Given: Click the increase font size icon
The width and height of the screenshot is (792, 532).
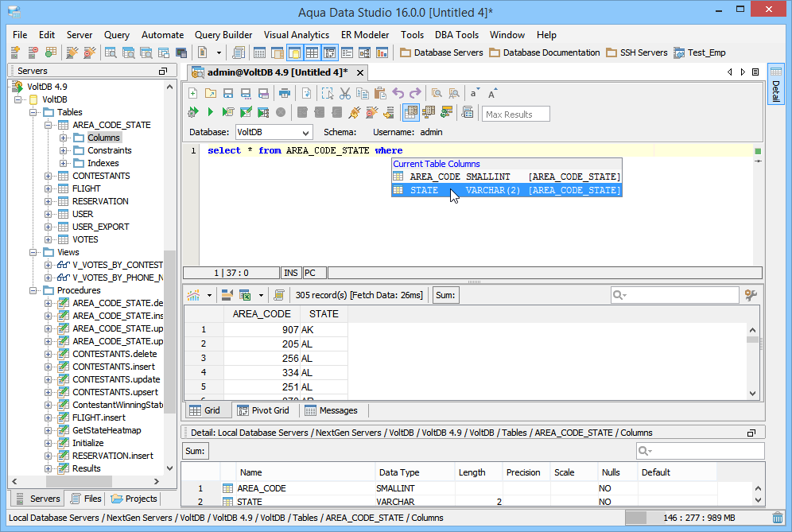Looking at the screenshot, I should [493, 93].
